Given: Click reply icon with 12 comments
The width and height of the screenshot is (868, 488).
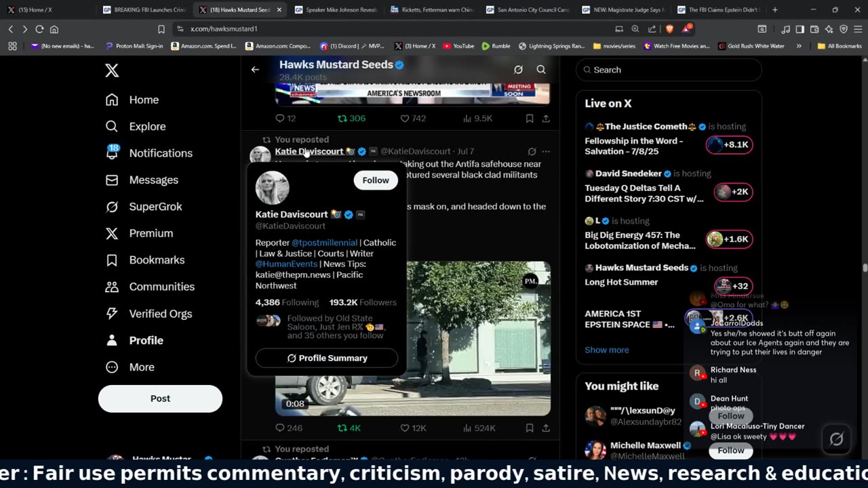Looking at the screenshot, I should 285,118.
